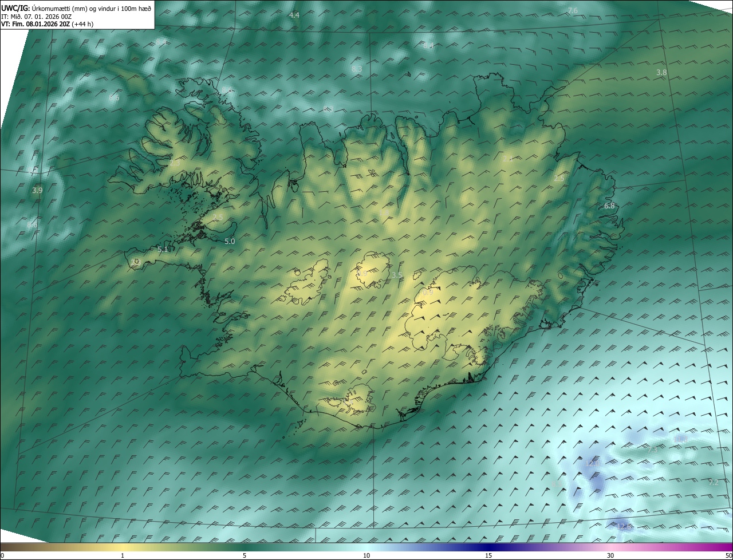Image resolution: width=733 pixels, height=560 pixels.
Task: Click the 2.3 value label
Action: click(175, 163)
